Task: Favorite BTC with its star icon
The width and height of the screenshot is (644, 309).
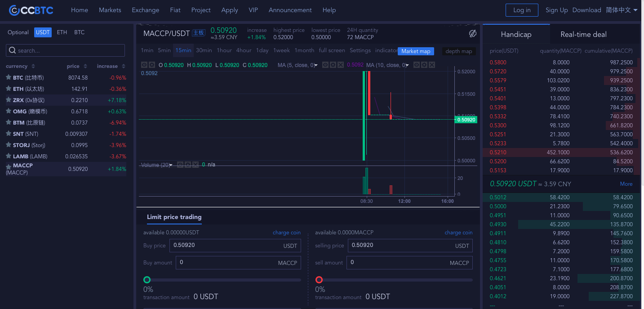Action: point(9,77)
